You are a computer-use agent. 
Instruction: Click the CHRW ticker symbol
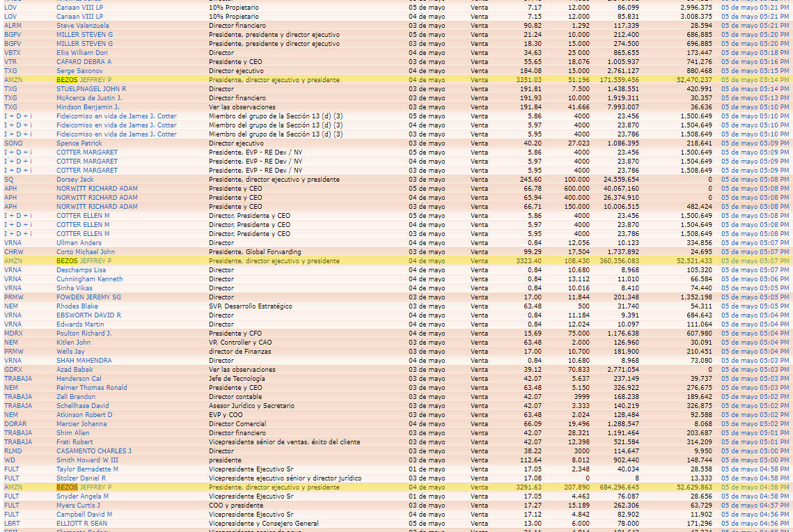click(x=14, y=251)
